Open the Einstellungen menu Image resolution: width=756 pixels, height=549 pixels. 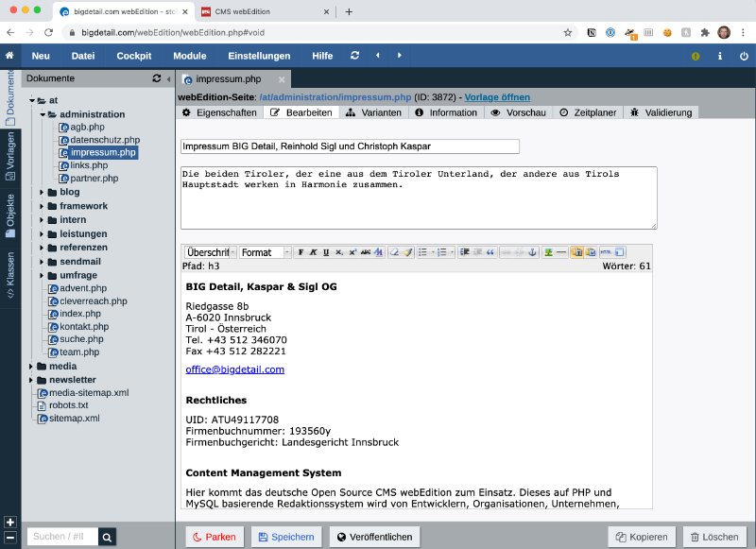[x=259, y=56]
